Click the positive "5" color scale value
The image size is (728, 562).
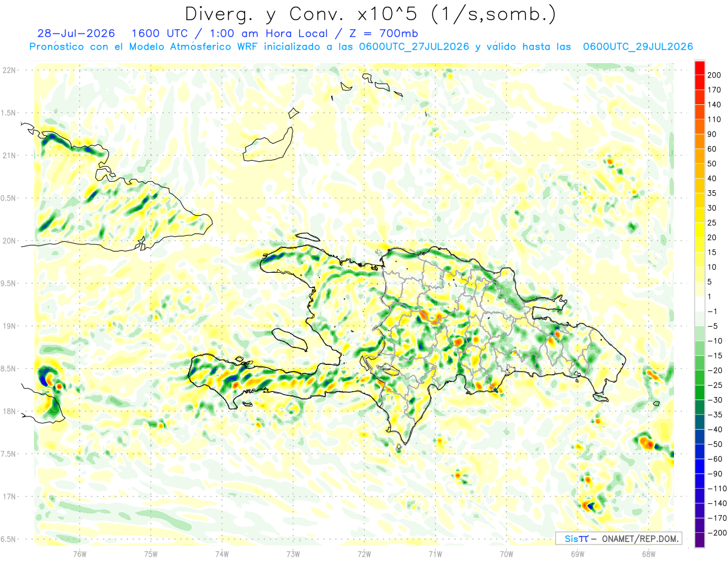click(x=710, y=282)
